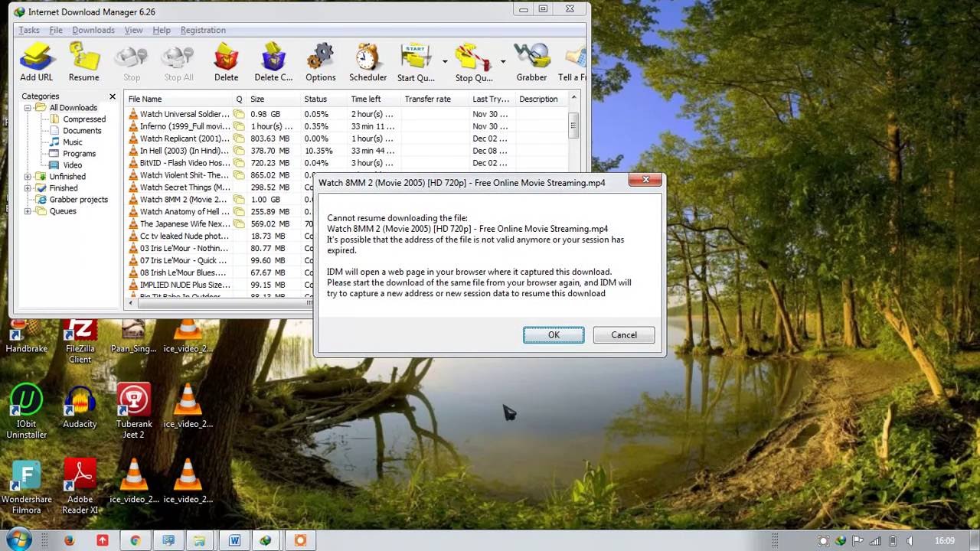Select the Programs category
This screenshot has height=551, width=980.
click(80, 154)
